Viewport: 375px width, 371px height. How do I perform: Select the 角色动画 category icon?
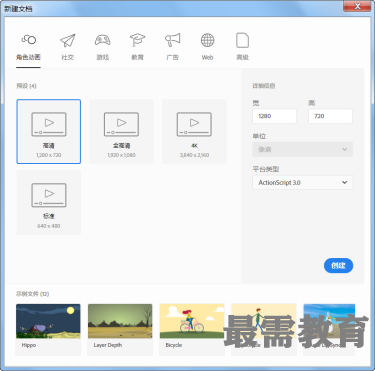click(29, 40)
